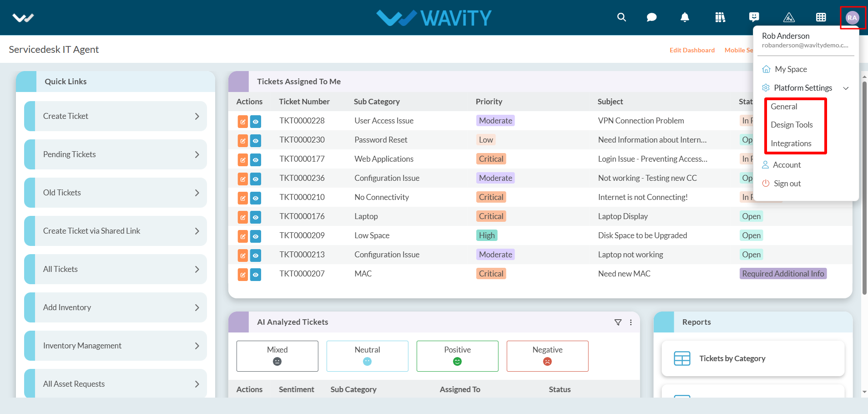The image size is (868, 414).
Task: View ticket TKT0000230 with eye icon
Action: click(256, 141)
